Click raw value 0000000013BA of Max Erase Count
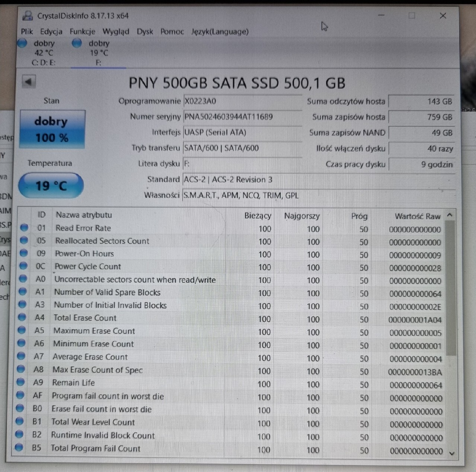 pyautogui.click(x=415, y=372)
